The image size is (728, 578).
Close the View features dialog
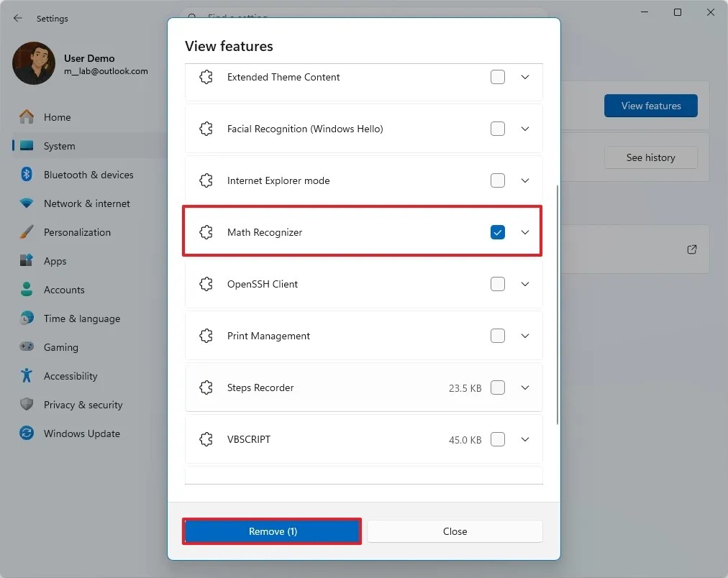455,531
